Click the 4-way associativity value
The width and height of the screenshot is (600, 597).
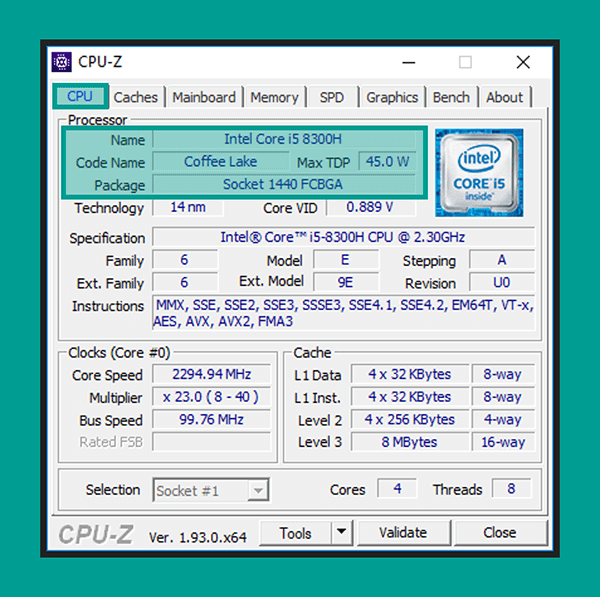[x=503, y=419]
